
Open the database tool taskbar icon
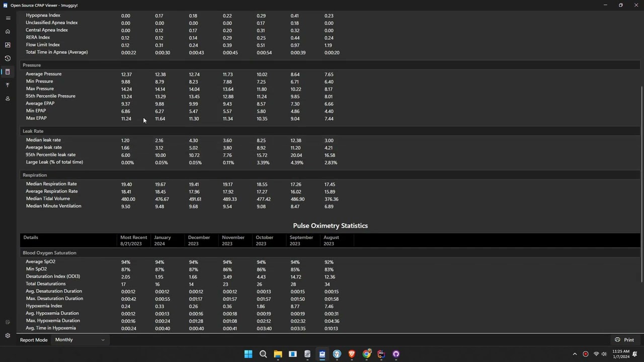pos(307,354)
